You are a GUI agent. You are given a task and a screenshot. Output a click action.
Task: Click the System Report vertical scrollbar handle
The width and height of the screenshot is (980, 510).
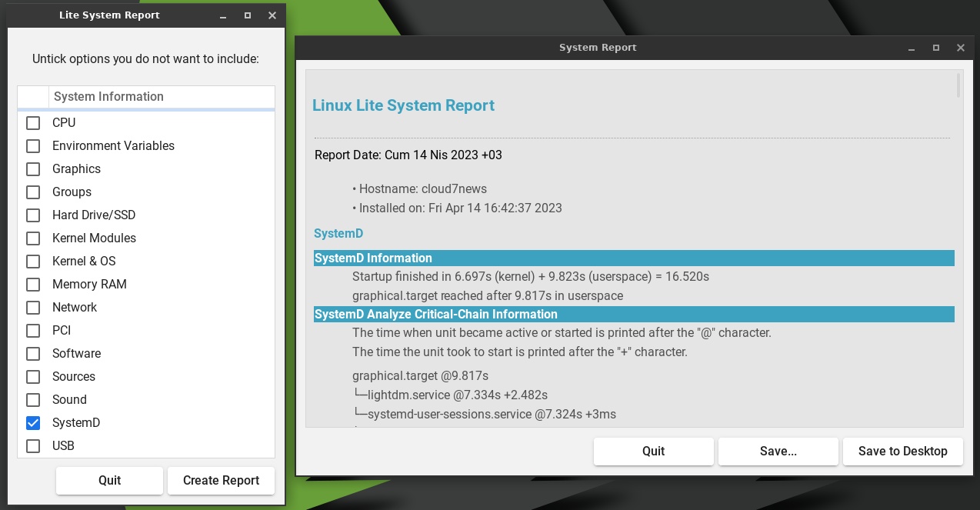point(958,85)
